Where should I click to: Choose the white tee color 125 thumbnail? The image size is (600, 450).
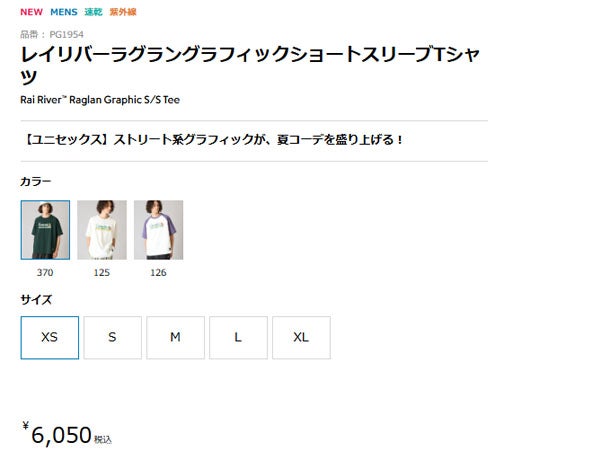[102, 230]
